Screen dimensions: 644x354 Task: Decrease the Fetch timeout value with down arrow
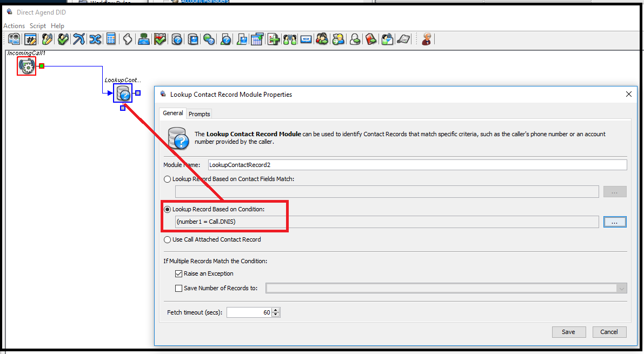click(276, 315)
